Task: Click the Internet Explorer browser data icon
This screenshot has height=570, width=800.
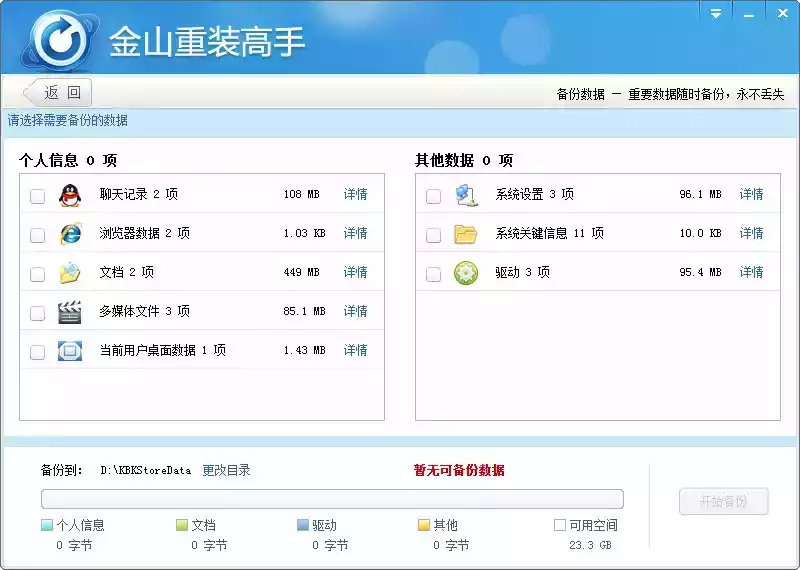Action: click(70, 234)
